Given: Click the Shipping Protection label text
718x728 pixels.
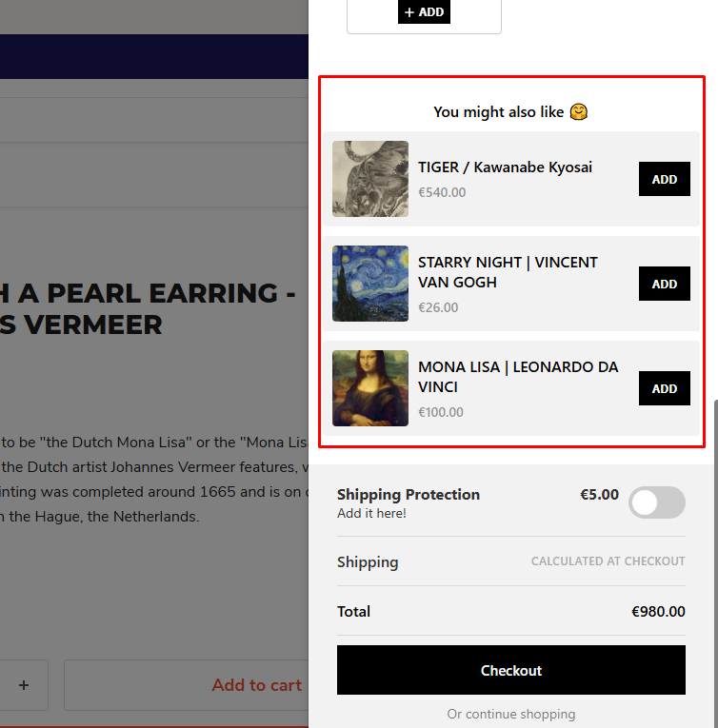Looking at the screenshot, I should point(409,495).
